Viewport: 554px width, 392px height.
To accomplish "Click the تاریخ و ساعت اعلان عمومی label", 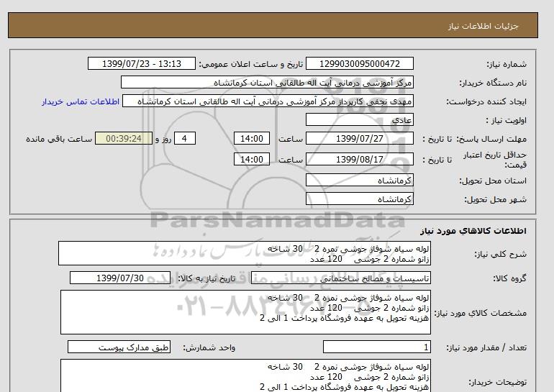I will coord(251,64).
